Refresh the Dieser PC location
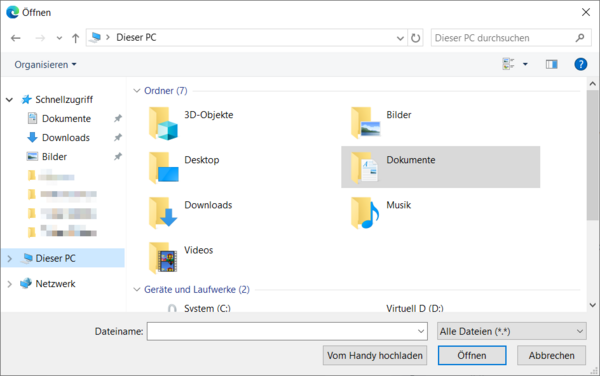 (x=415, y=38)
